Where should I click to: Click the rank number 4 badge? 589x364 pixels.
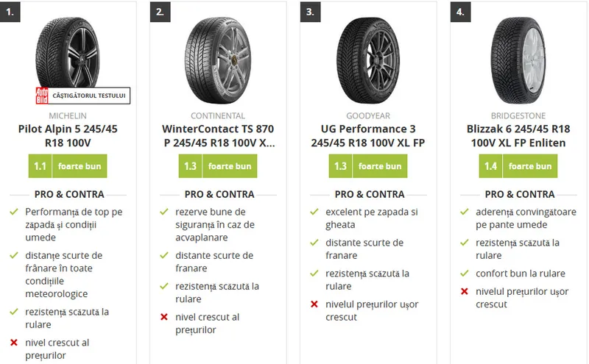(460, 12)
